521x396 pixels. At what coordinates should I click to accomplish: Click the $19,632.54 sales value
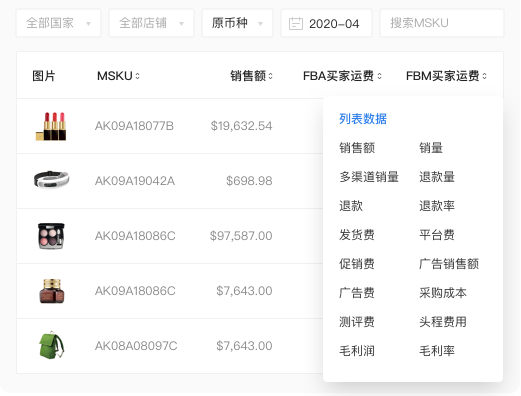241,126
